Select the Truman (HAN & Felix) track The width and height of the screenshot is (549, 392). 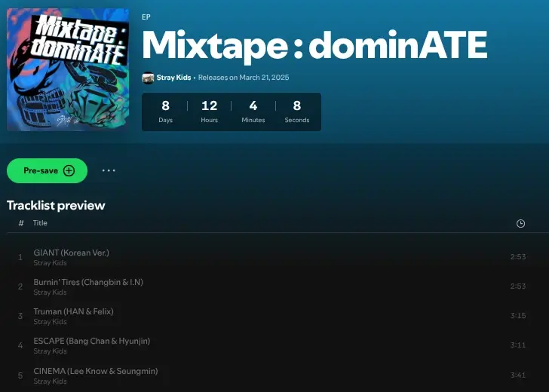coord(73,311)
